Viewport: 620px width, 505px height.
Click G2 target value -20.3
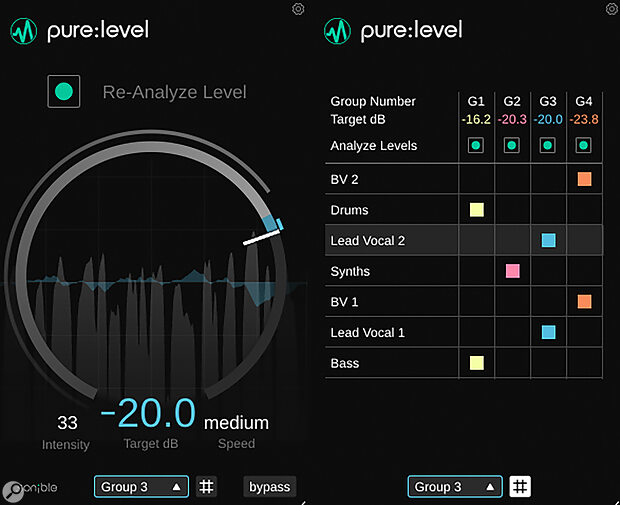(x=512, y=119)
